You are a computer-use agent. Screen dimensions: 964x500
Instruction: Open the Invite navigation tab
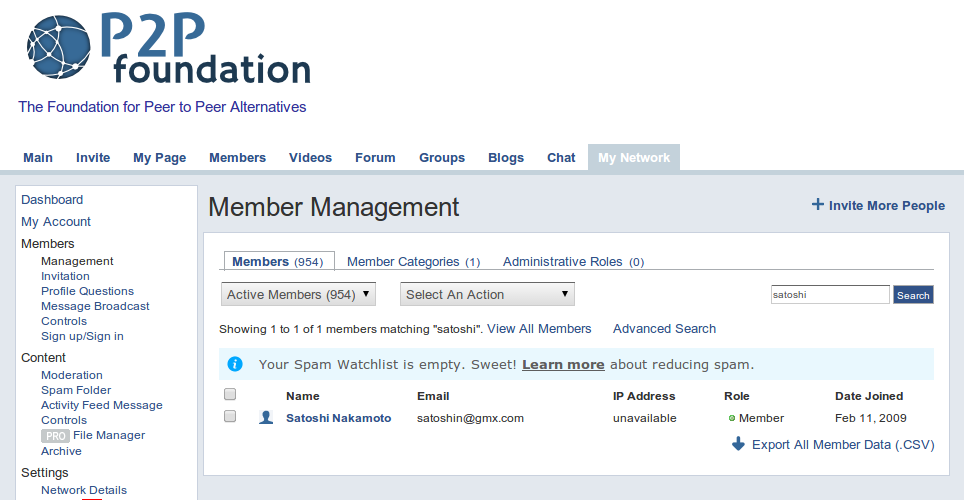(93, 157)
